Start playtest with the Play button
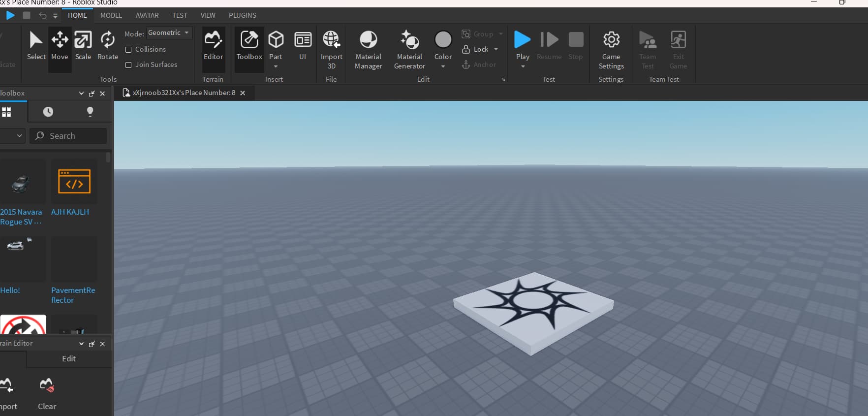 pos(523,45)
